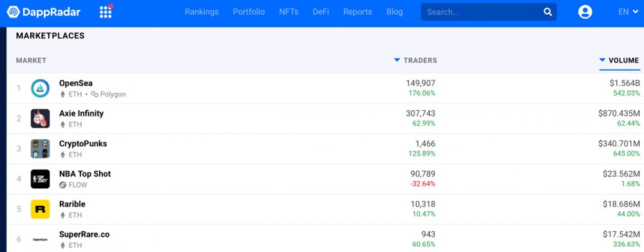The image size is (644, 252).
Task: Go to DappRadar home via logo
Action: (44, 12)
